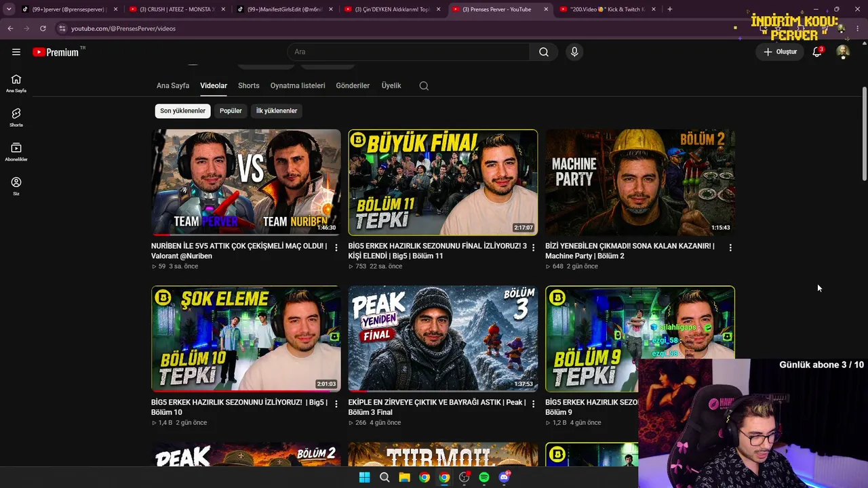Play the Team Perver vs Team Nuriben thumbnail
Viewport: 868px width, 488px height.
point(246,182)
